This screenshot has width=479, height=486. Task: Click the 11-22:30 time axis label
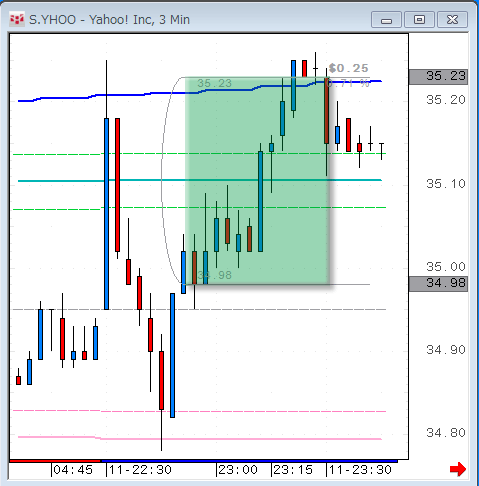tap(140, 470)
